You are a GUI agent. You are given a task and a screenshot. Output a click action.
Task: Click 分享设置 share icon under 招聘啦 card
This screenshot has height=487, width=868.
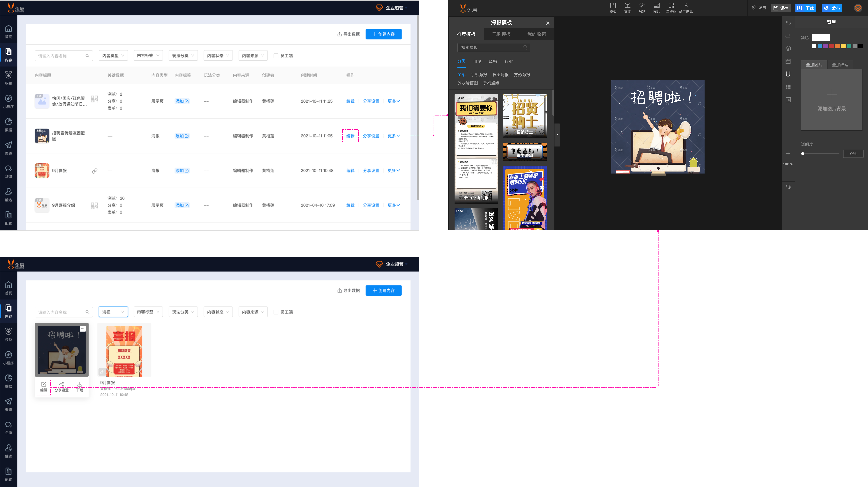pos(62,387)
